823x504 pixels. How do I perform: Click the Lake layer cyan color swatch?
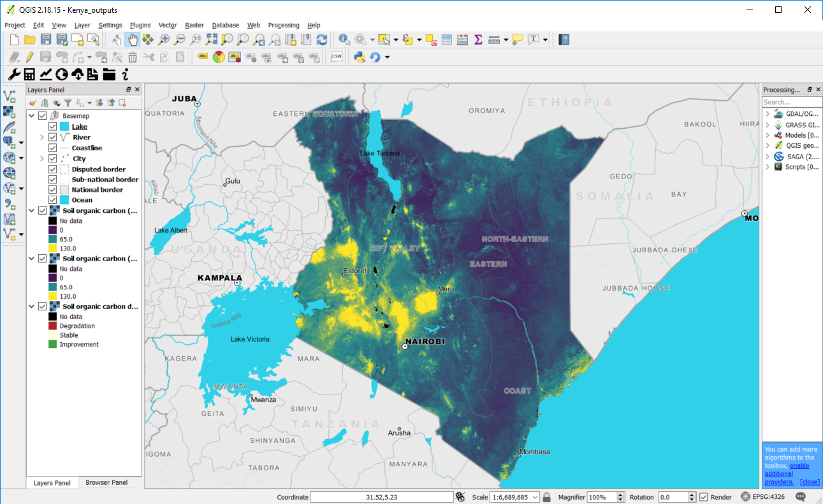click(64, 127)
